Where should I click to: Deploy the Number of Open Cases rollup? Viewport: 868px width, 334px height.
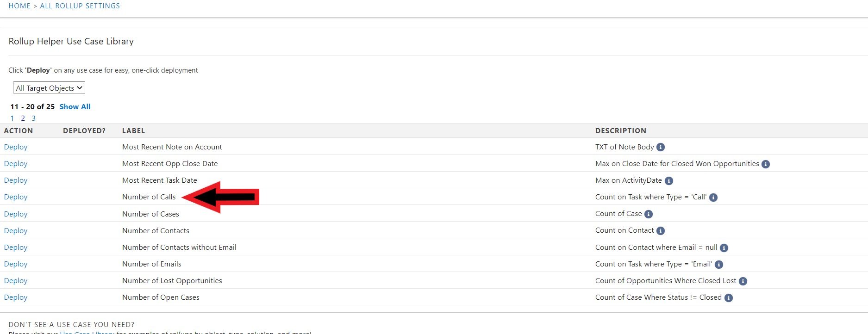[15, 297]
